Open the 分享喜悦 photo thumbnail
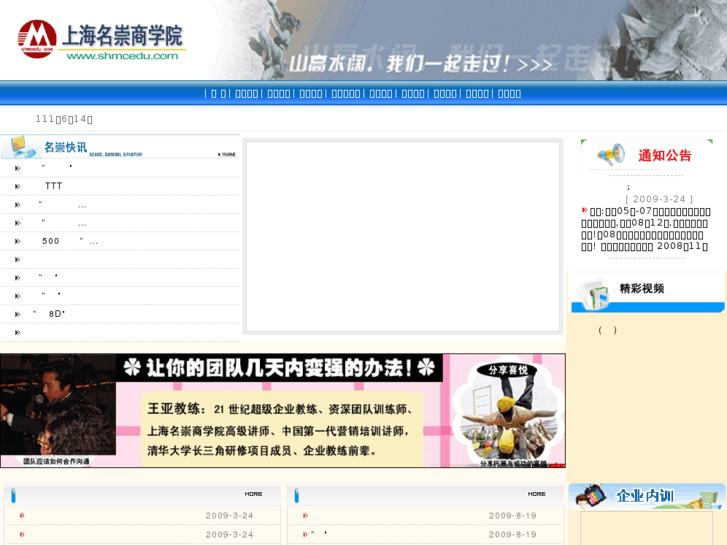Screen dimensions: 727x545 click(509, 413)
